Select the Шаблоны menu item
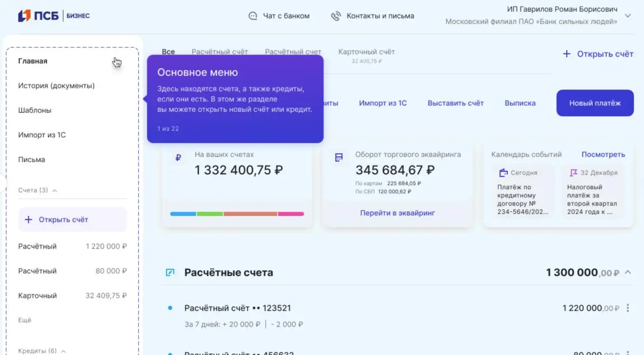This screenshot has height=355, width=644. coord(34,110)
